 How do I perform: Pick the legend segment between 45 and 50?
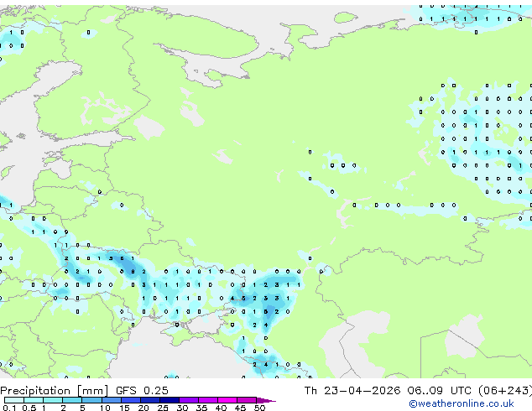(247, 400)
